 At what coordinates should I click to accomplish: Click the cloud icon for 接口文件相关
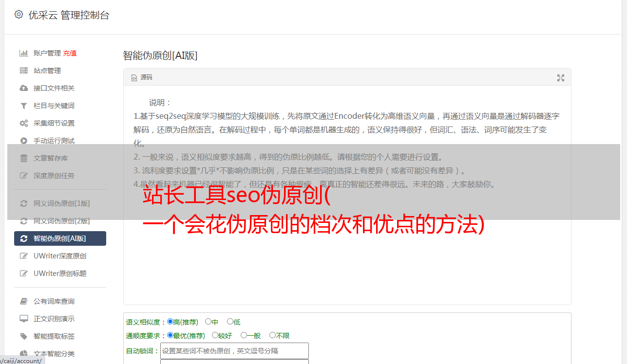(x=23, y=88)
